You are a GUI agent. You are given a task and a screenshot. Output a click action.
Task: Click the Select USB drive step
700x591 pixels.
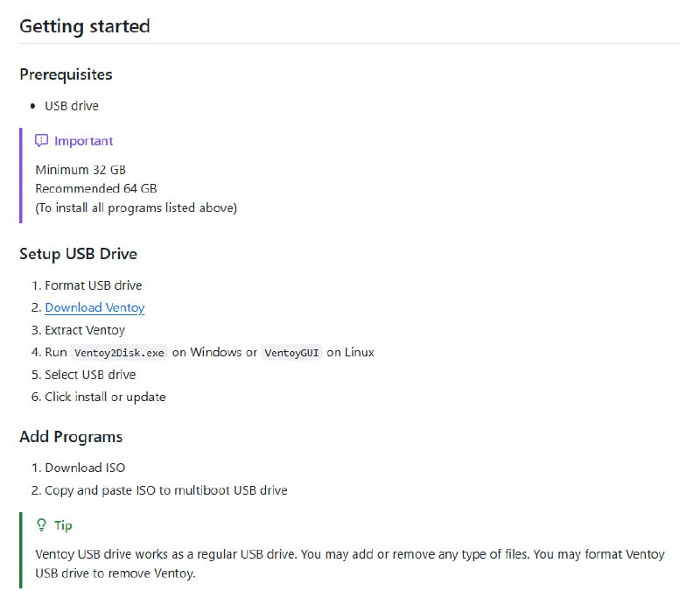90,375
